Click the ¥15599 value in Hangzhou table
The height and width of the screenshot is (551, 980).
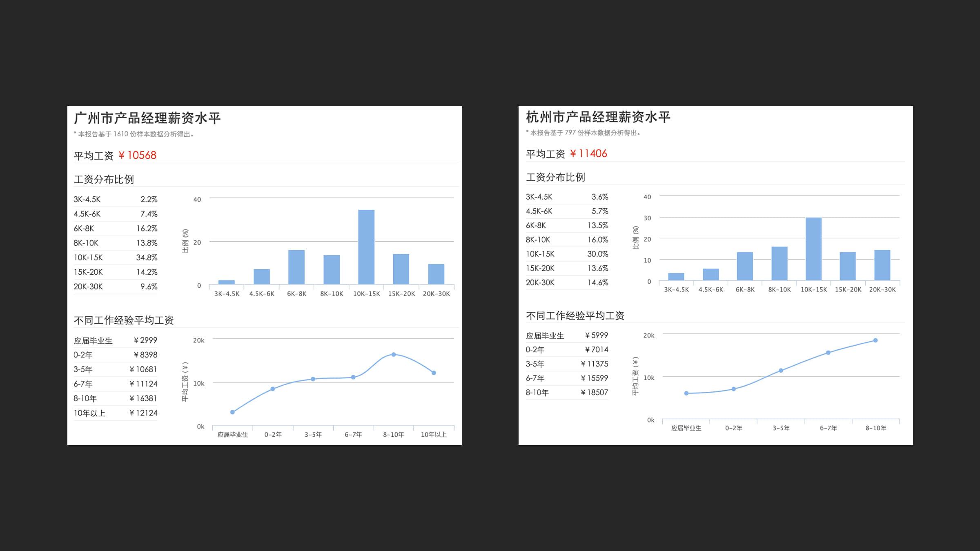[595, 378]
